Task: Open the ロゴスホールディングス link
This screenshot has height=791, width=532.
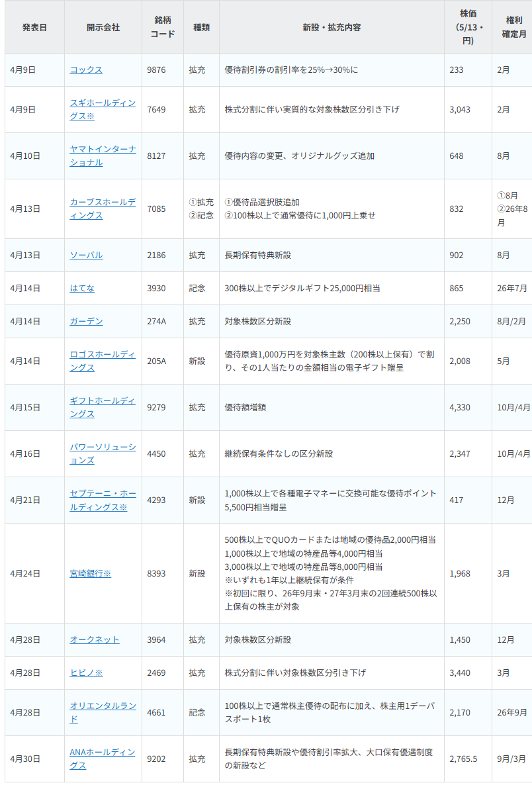Action: coord(103,361)
